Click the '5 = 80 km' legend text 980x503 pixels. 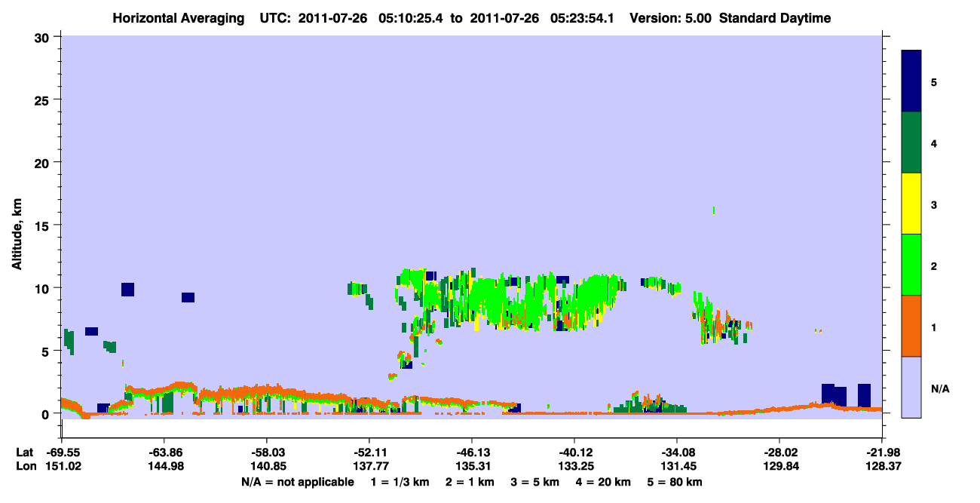point(675,482)
